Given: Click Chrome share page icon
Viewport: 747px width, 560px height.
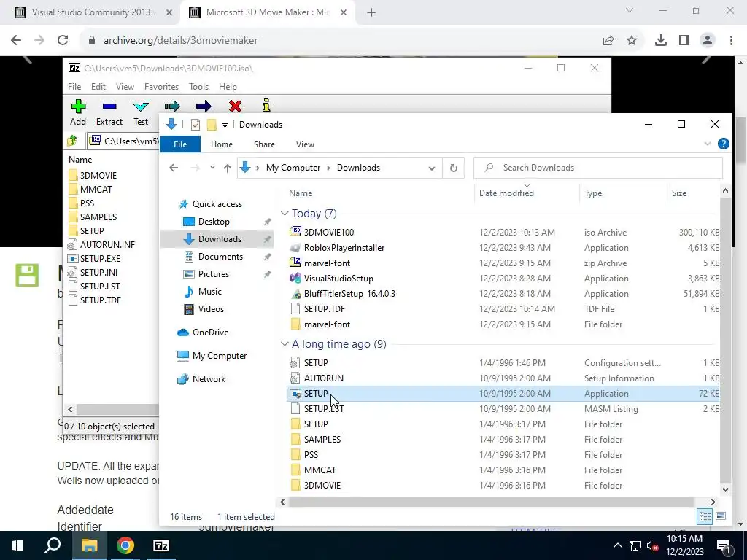Looking at the screenshot, I should (608, 41).
